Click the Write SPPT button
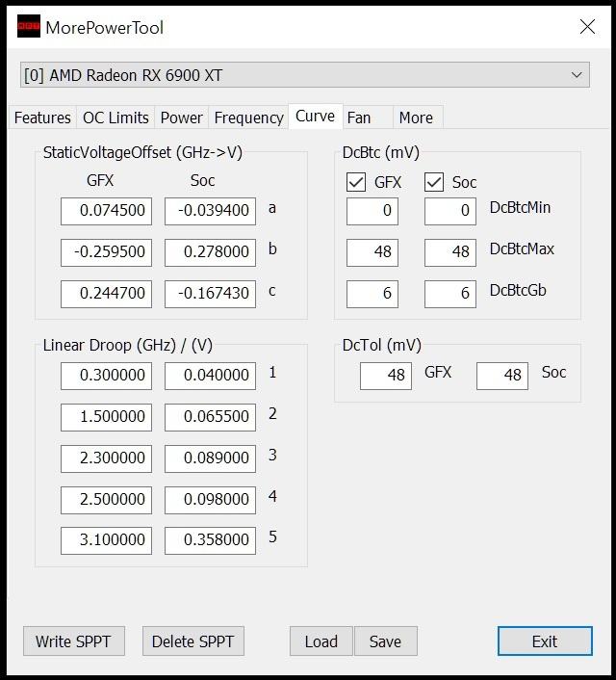The height and width of the screenshot is (680, 616). click(x=74, y=641)
